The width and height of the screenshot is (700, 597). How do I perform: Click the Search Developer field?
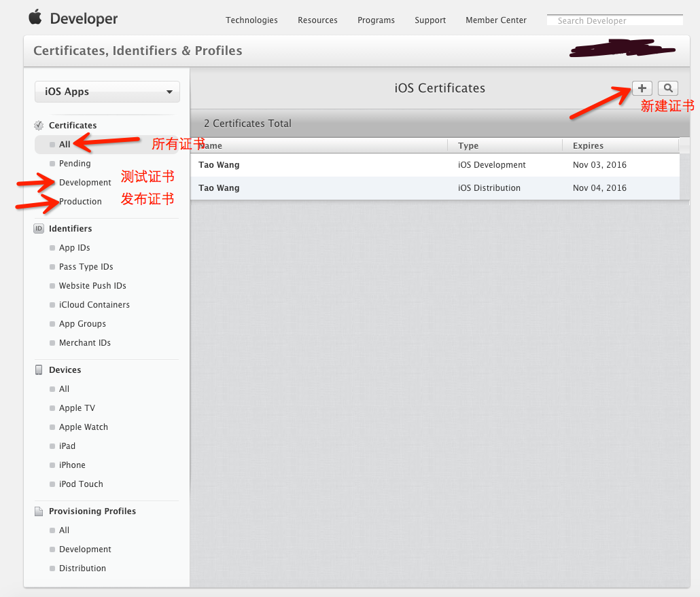[x=615, y=20]
